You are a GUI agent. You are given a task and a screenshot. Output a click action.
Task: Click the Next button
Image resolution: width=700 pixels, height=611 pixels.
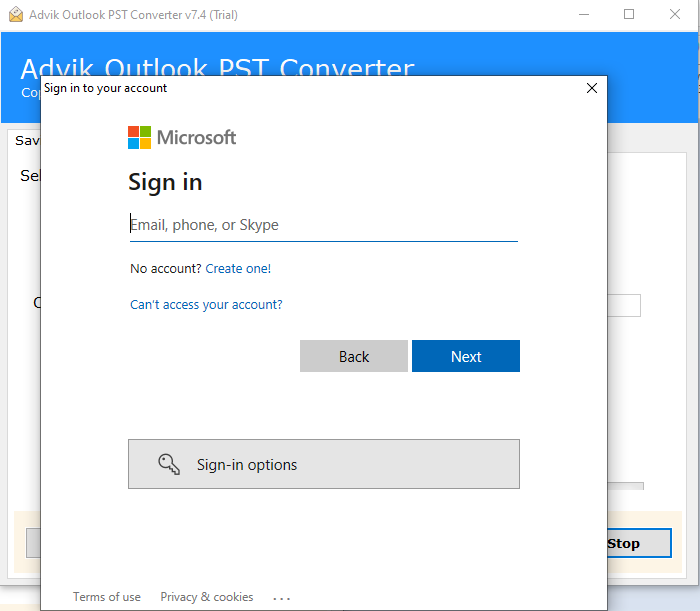(466, 356)
